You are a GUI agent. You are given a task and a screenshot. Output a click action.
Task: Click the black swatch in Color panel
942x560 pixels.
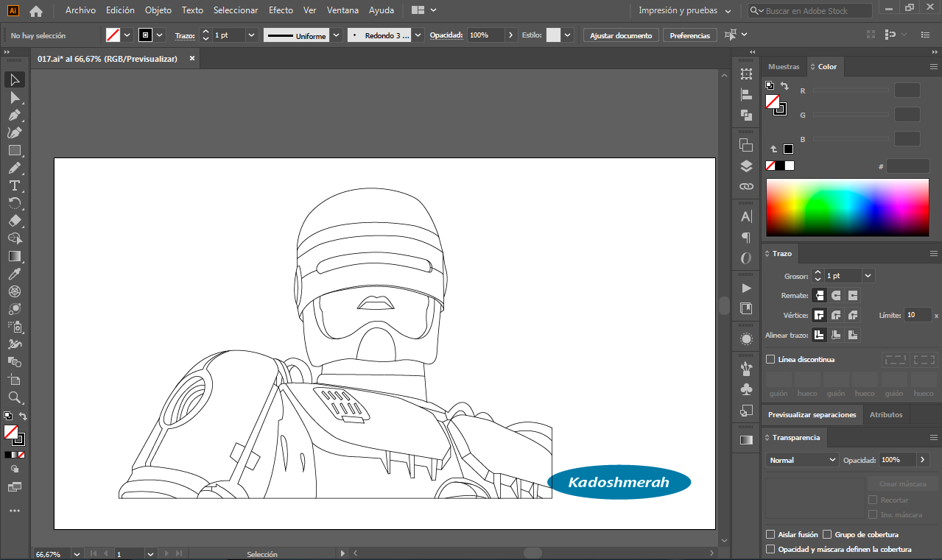[x=780, y=166]
